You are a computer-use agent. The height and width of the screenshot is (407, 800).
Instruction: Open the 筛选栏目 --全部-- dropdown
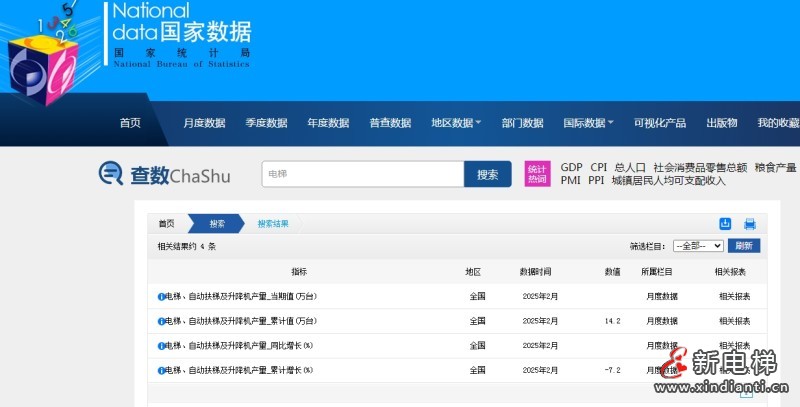tap(698, 246)
